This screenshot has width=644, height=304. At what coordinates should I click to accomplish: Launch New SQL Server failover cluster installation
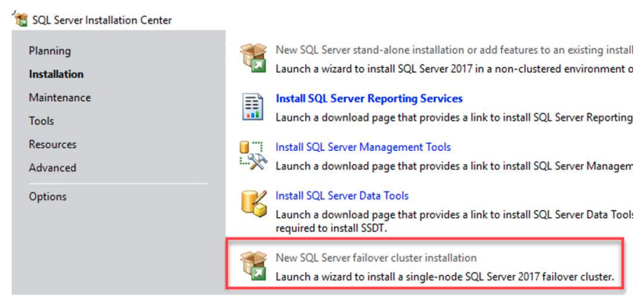[376, 258]
